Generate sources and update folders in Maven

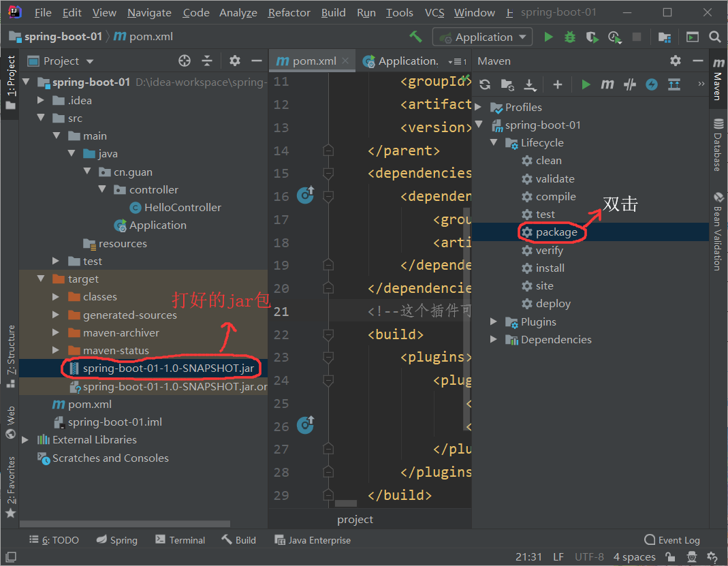507,84
